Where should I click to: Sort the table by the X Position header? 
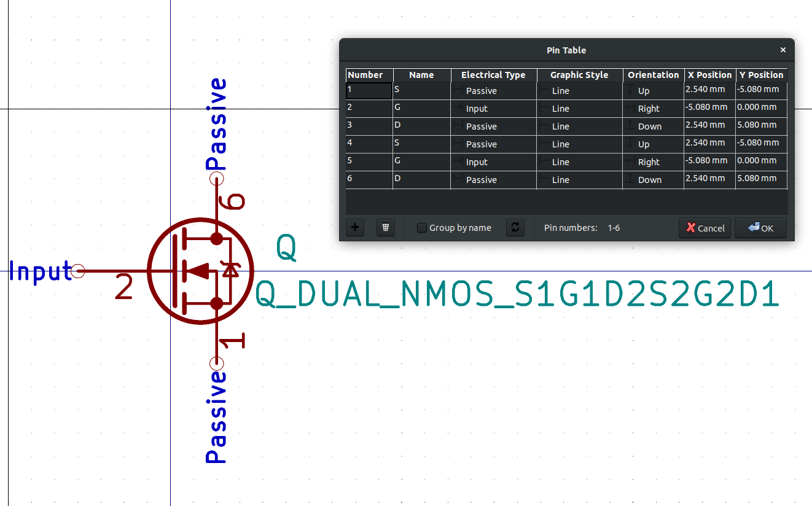(x=709, y=74)
